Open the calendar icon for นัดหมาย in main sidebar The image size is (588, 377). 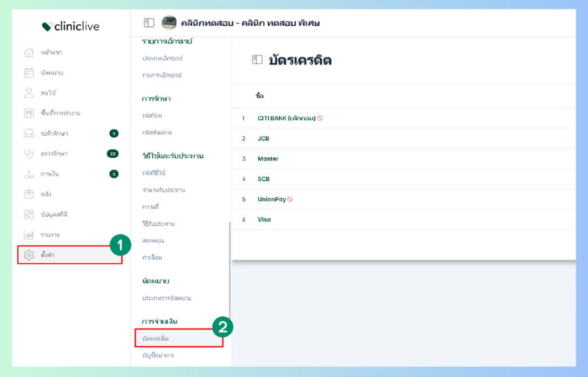pos(29,73)
